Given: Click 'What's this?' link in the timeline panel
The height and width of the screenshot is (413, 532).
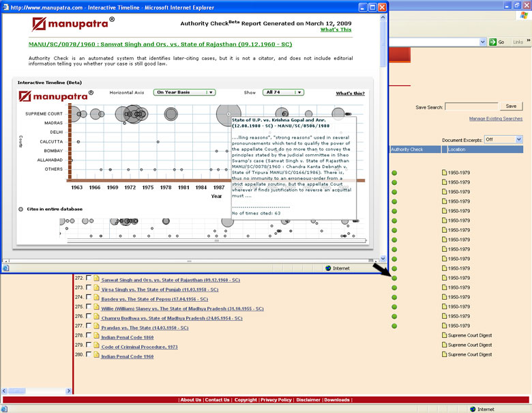Looking at the screenshot, I should click(x=350, y=94).
